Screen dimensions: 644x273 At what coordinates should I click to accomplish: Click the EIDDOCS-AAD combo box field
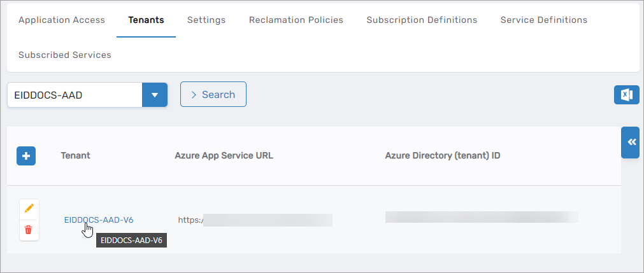click(x=75, y=95)
